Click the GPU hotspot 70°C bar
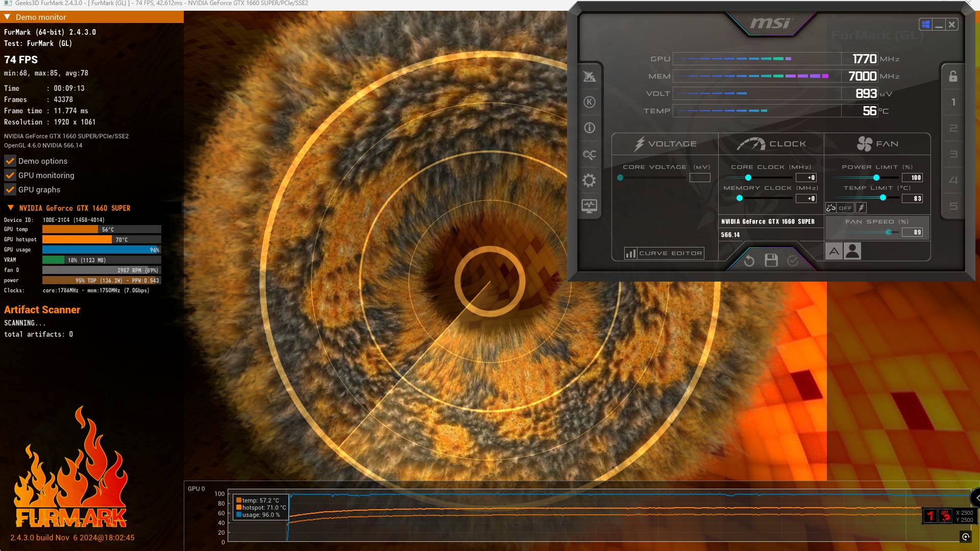Viewport: 980px width, 551px height. click(x=102, y=239)
